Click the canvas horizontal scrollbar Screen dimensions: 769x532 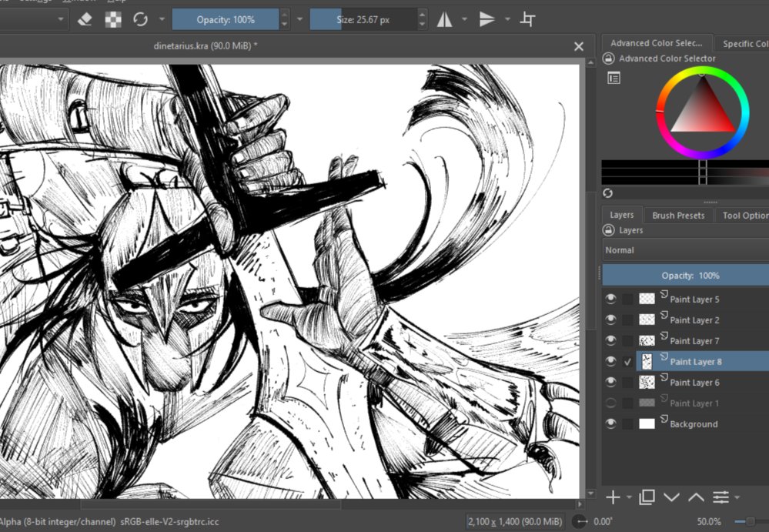coord(211,504)
